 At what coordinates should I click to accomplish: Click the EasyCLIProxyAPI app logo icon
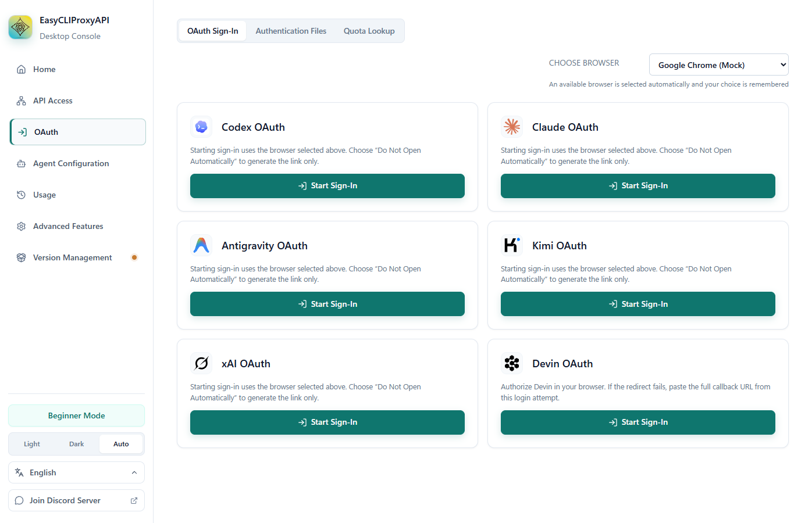(20, 27)
